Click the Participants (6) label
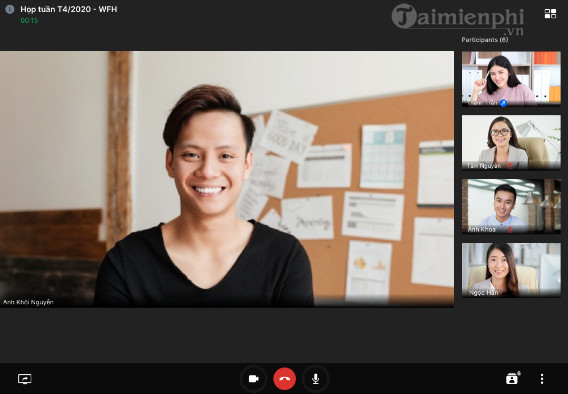Screen dimensions: 568x394 pyautogui.click(x=485, y=40)
